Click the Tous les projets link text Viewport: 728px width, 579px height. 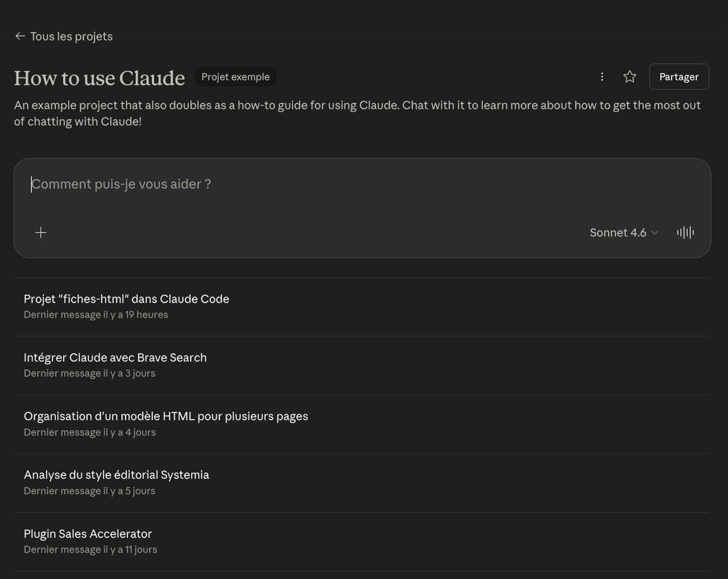71,36
